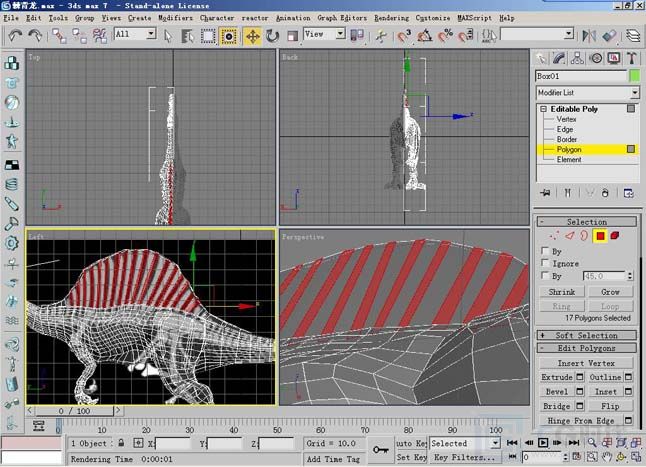The width and height of the screenshot is (646, 467).
Task: Open the All selection filter dropdown
Action: pyautogui.click(x=135, y=35)
